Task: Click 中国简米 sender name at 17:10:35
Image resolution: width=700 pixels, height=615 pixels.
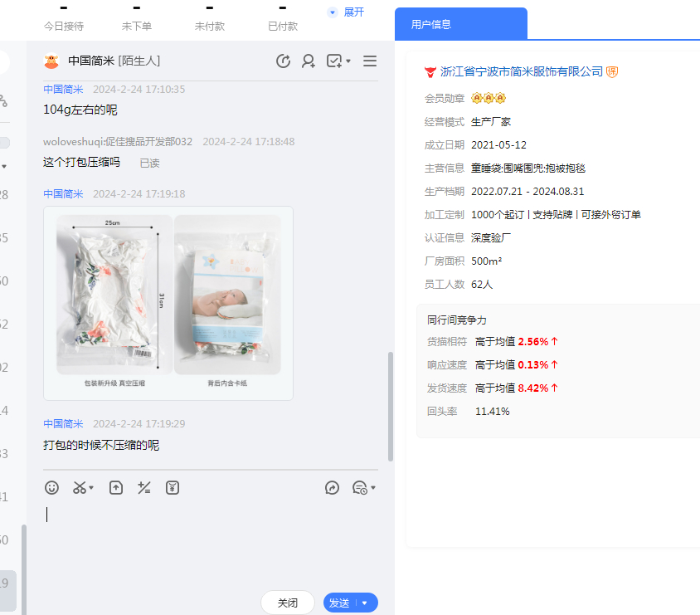Action: coord(63,90)
